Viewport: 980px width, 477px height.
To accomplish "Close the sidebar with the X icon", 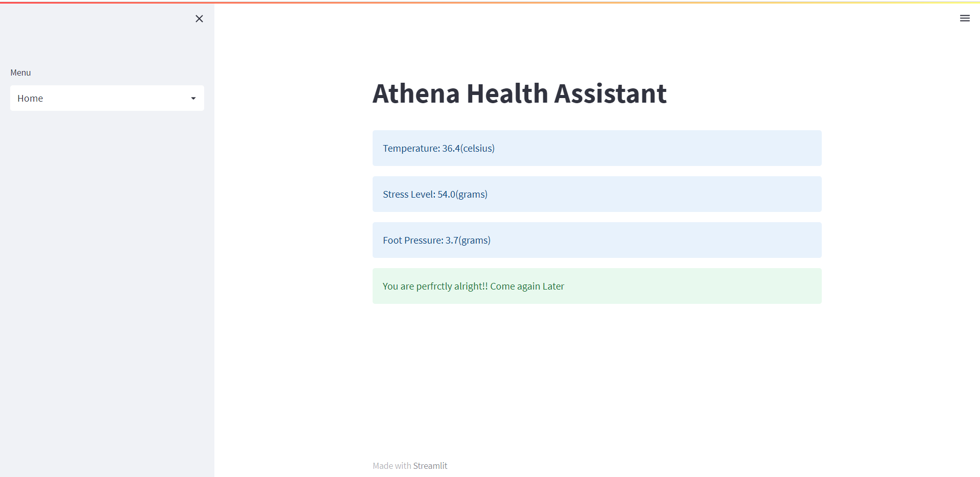I will 199,18.
